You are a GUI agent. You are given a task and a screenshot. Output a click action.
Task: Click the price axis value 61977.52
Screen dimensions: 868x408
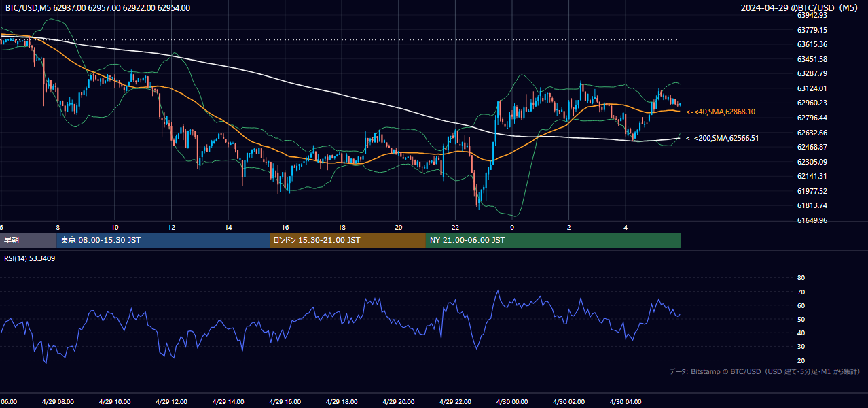pos(812,191)
